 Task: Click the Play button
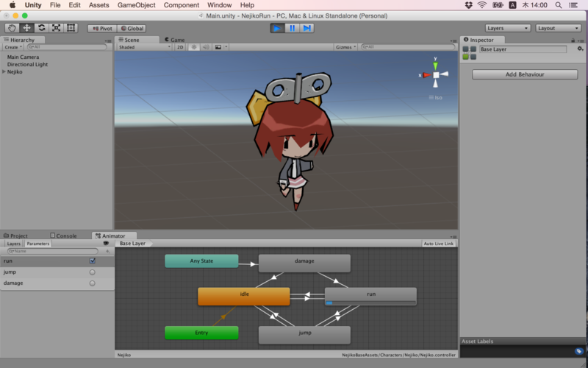(277, 28)
